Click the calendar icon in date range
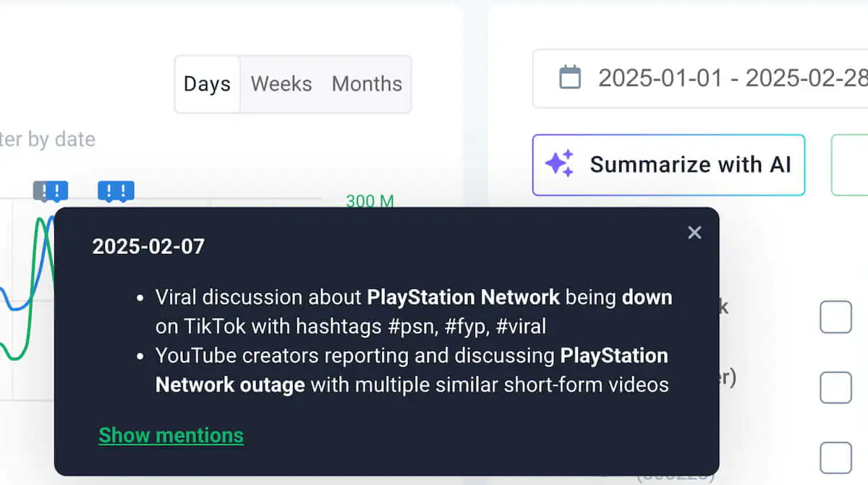 [x=570, y=77]
